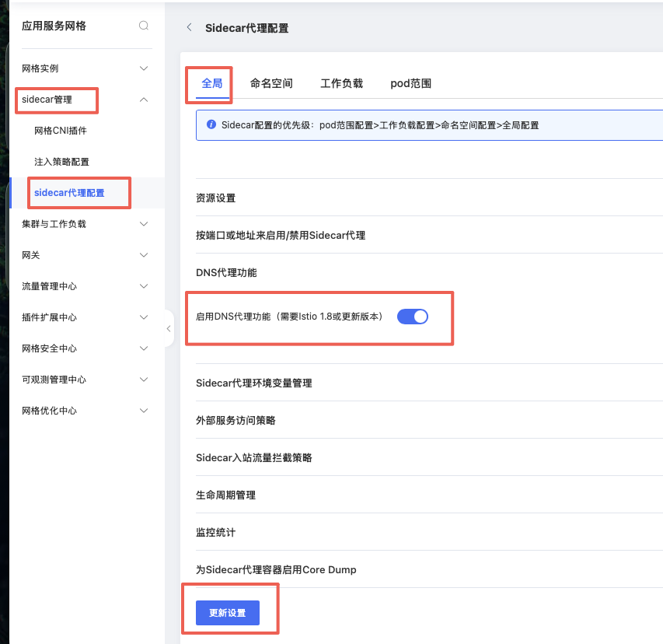Expand the 网格实例 menu
The width and height of the screenshot is (663, 644).
click(x=85, y=68)
